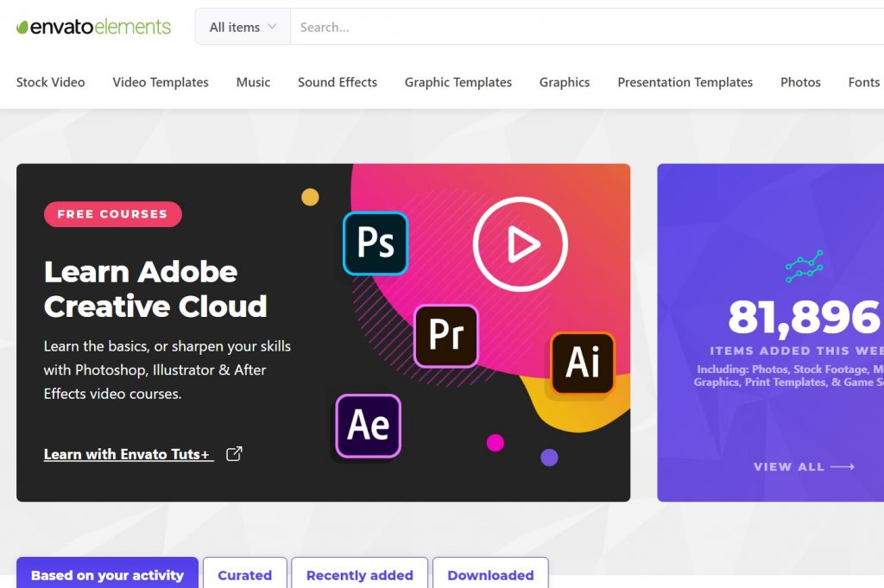Click the Illustrator Ai icon
The height and width of the screenshot is (588, 884).
click(582, 364)
